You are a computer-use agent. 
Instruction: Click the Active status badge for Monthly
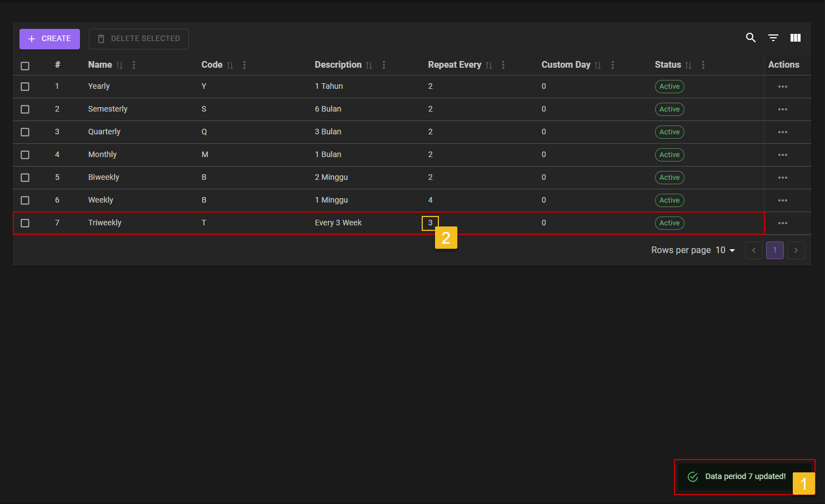669,155
